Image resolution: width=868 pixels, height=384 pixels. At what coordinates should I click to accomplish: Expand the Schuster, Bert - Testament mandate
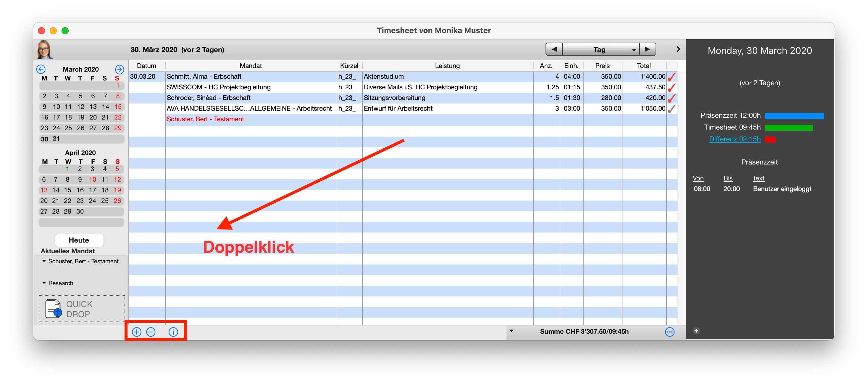44,261
